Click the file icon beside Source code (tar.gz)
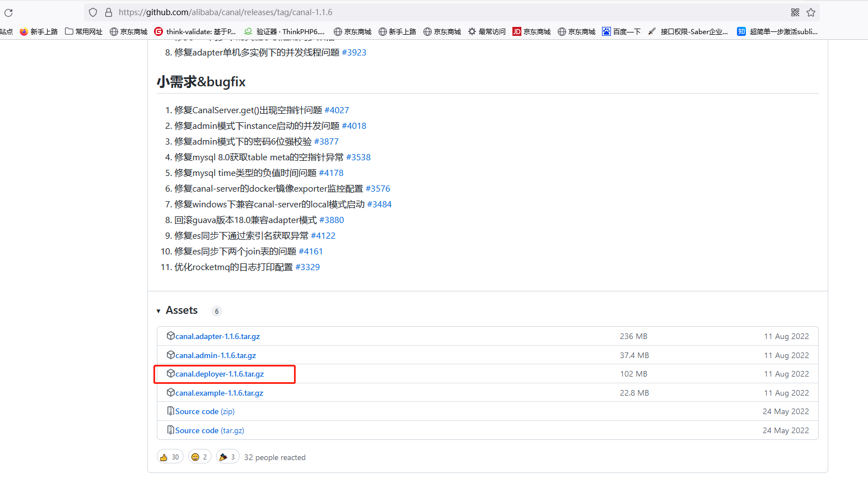 [x=171, y=430]
